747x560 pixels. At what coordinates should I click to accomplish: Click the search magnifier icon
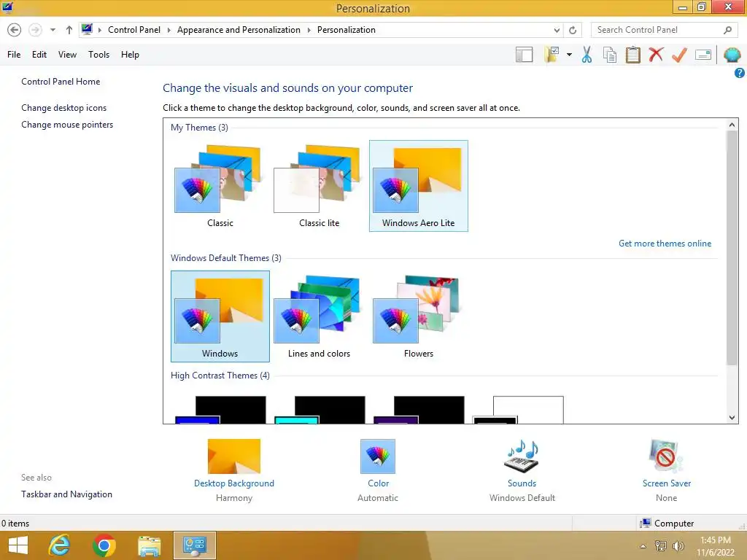pos(727,30)
